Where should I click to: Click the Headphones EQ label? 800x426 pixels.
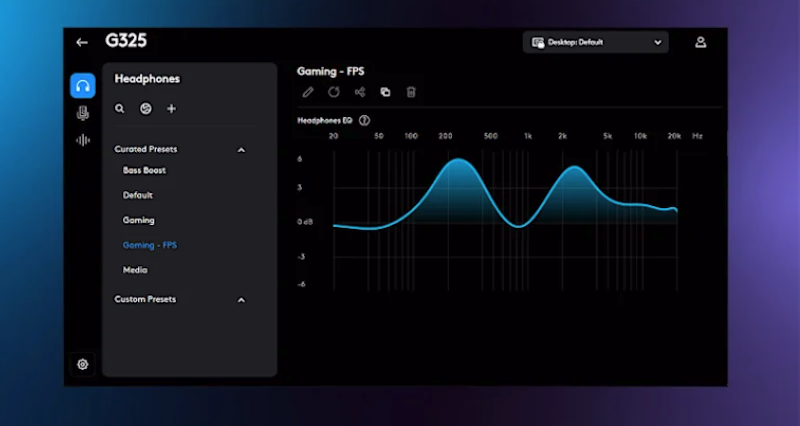324,120
